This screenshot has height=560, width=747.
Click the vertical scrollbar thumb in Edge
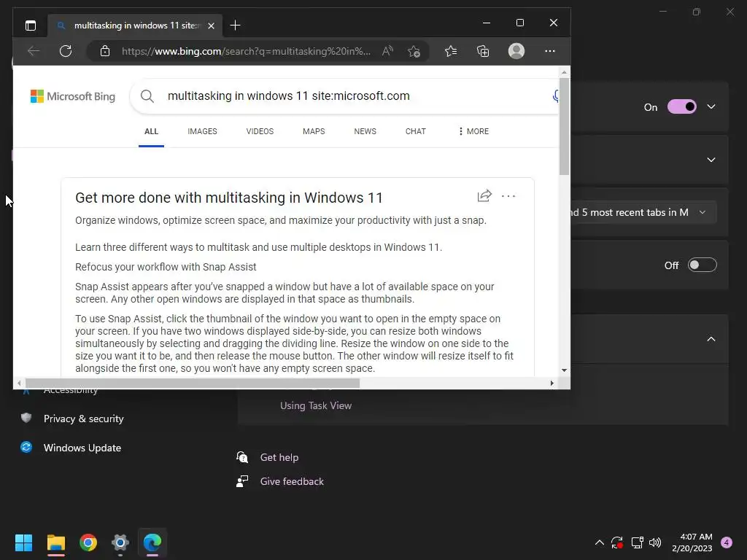564,126
